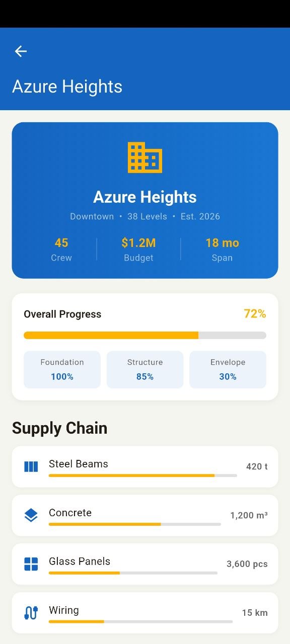Select the Steel Beams icon
The width and height of the screenshot is (290, 644).
pos(31,466)
